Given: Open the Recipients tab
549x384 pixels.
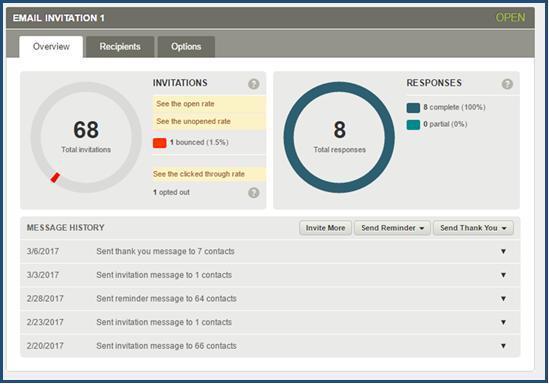Looking at the screenshot, I should (x=120, y=47).
